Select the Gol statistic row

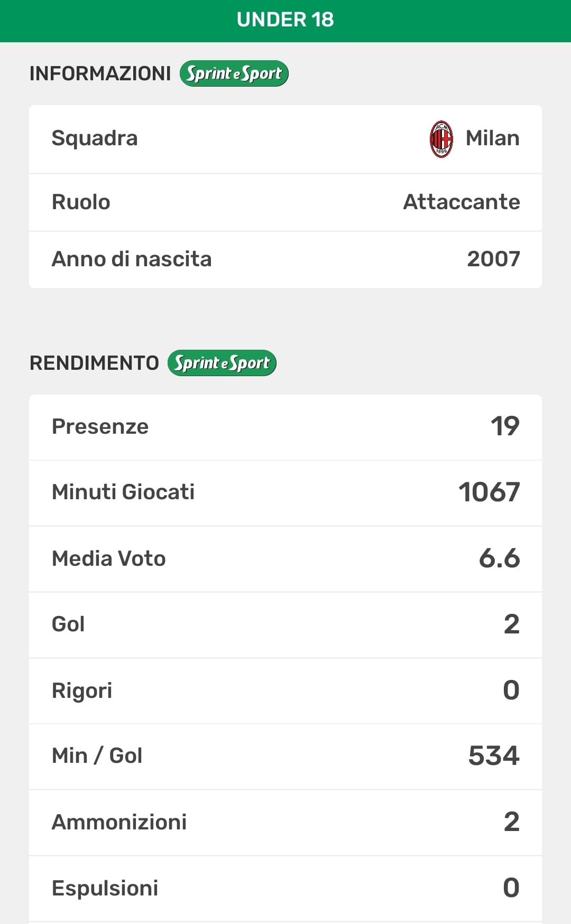(285, 624)
